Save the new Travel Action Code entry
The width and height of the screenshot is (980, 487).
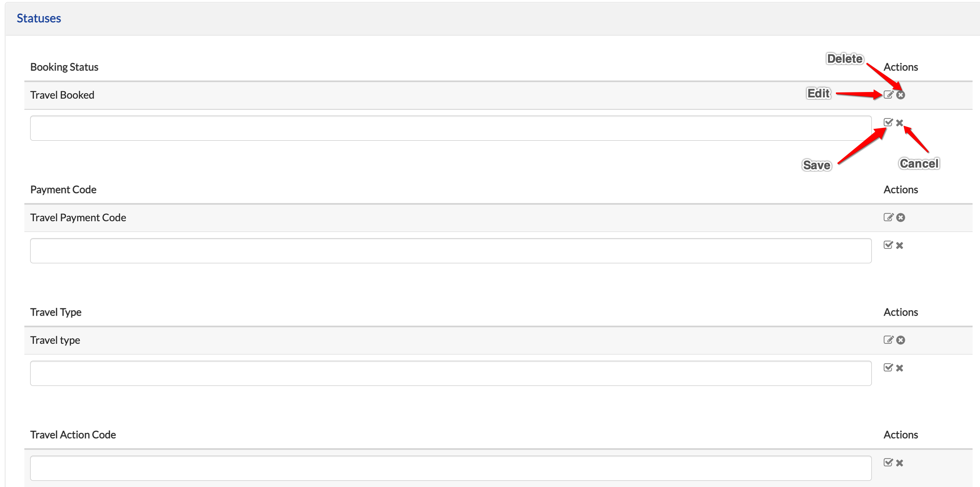point(888,462)
